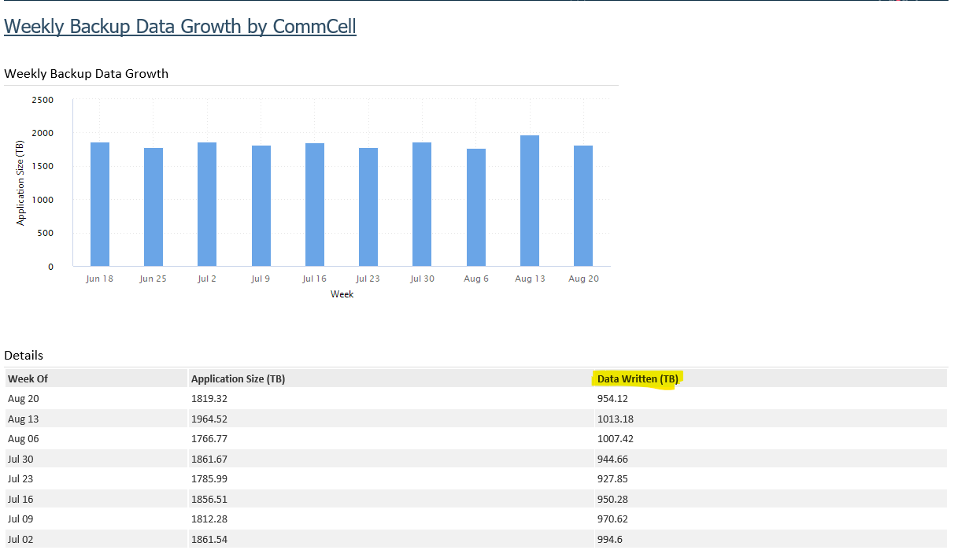980x550 pixels.
Task: Click the Jun 18 x-axis label
Action: pos(100,279)
